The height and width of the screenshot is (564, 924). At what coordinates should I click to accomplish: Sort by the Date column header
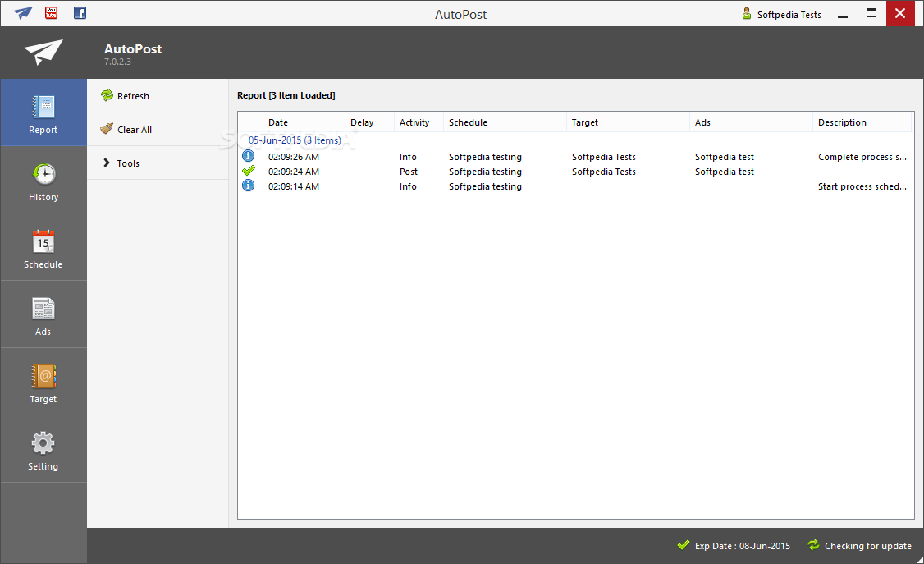click(x=304, y=122)
